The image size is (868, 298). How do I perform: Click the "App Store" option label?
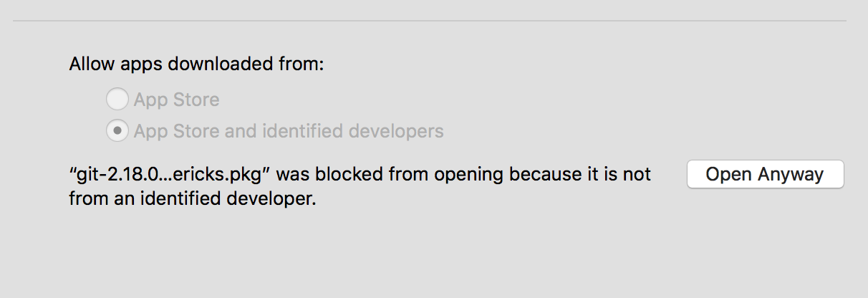(x=176, y=99)
